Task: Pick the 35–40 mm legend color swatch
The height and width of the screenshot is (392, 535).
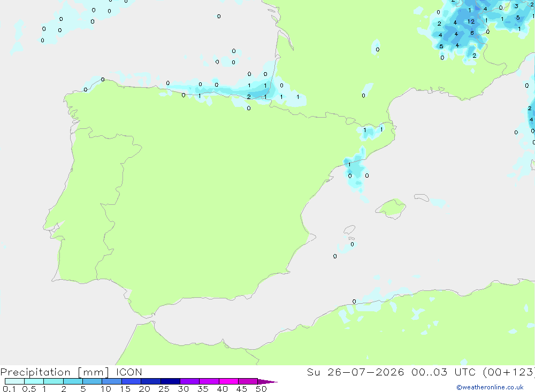Action: (x=209, y=381)
